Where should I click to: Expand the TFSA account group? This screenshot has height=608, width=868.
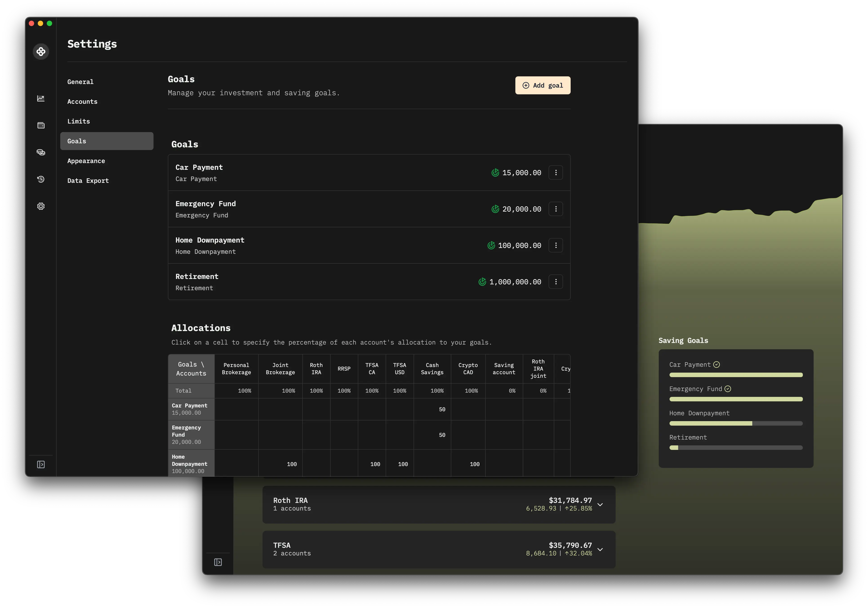pos(600,550)
